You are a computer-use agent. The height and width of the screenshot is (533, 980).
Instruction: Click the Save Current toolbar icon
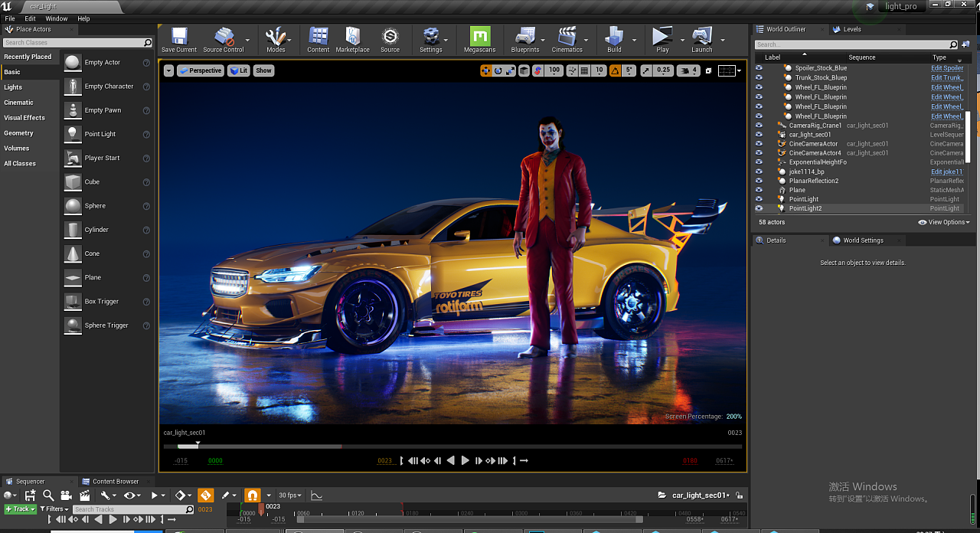point(179,40)
